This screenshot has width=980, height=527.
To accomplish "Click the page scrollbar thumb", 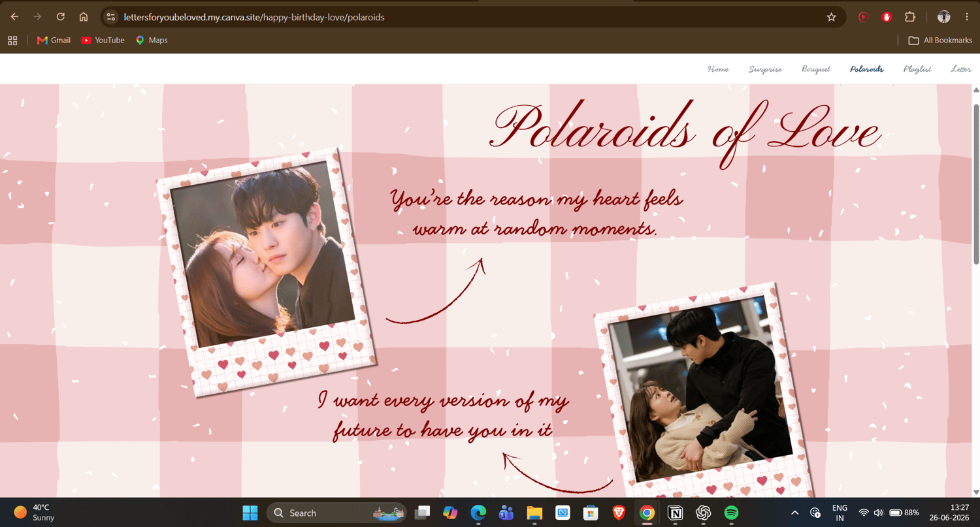I will click(976, 184).
